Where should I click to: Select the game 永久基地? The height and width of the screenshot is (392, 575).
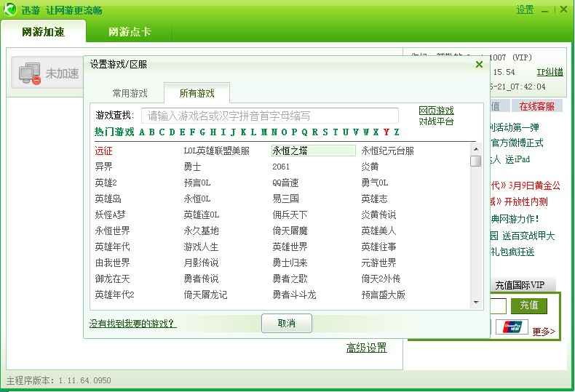coord(202,231)
